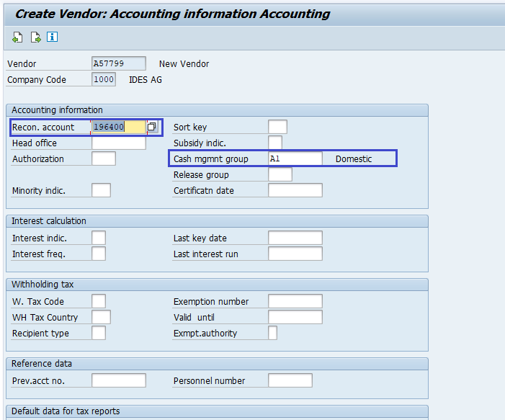Image resolution: width=505 pixels, height=420 pixels.
Task: Open search help button beside Recon. account
Action: [152, 127]
